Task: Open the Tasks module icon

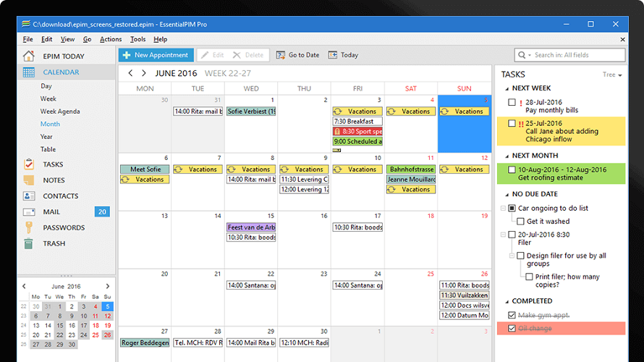Action: (28, 164)
